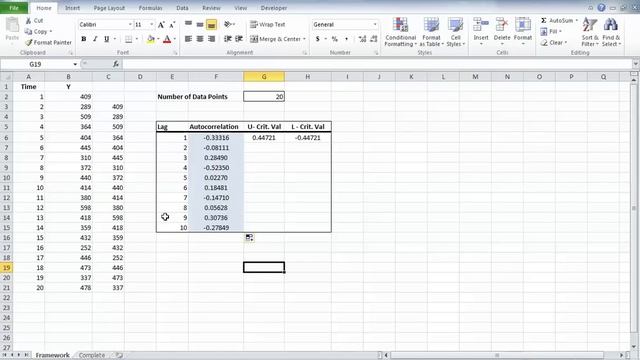
Task: Toggle Bold formatting
Action: click(84, 39)
